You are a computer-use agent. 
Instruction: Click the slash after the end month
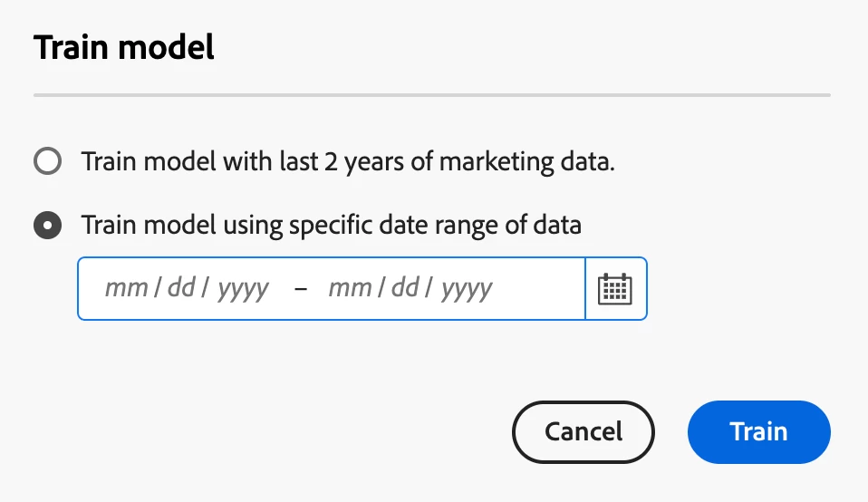click(381, 289)
